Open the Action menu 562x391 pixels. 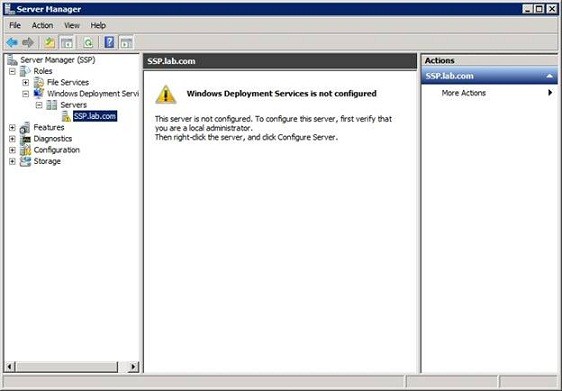pos(42,25)
